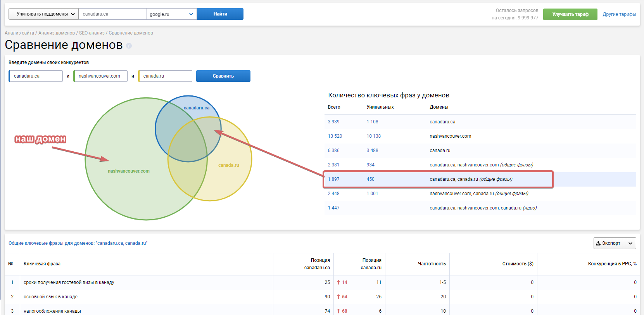Viewport: 644px width, 315px height.
Task: Click the canada.ru label in the Venn diagram
Action: pos(229,165)
